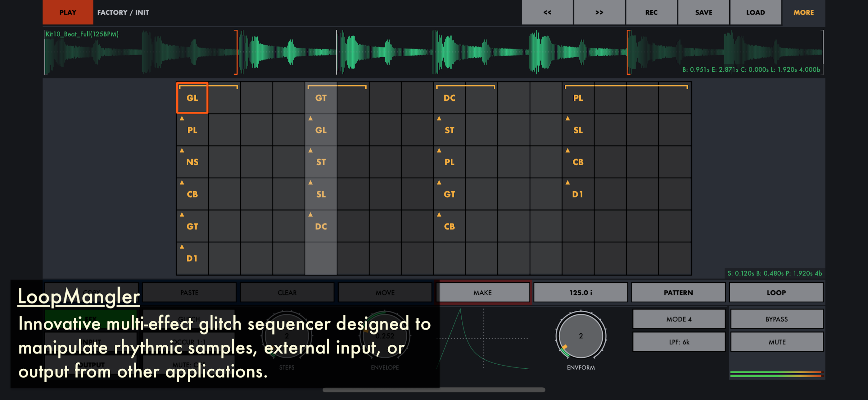The height and width of the screenshot is (400, 868).
Task: Select GT cell in the third group column
Action: coord(450,194)
